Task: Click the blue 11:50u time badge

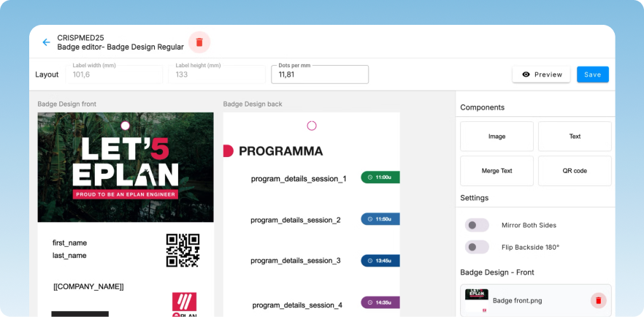Action: pos(380,219)
